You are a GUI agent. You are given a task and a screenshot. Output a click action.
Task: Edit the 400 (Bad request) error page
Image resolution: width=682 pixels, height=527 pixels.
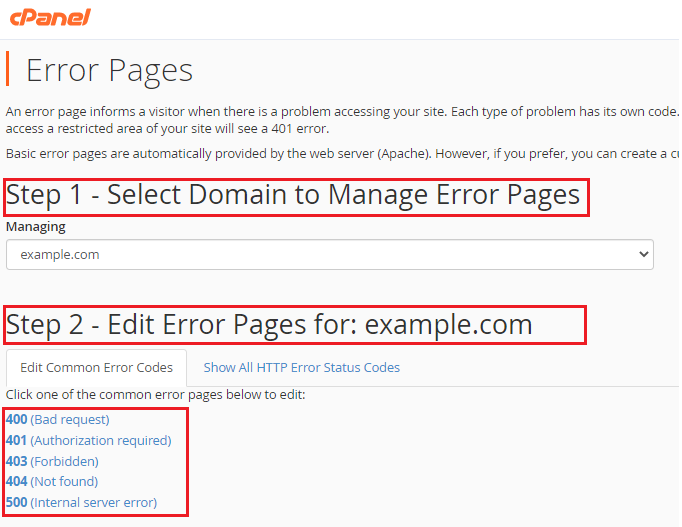(x=58, y=420)
